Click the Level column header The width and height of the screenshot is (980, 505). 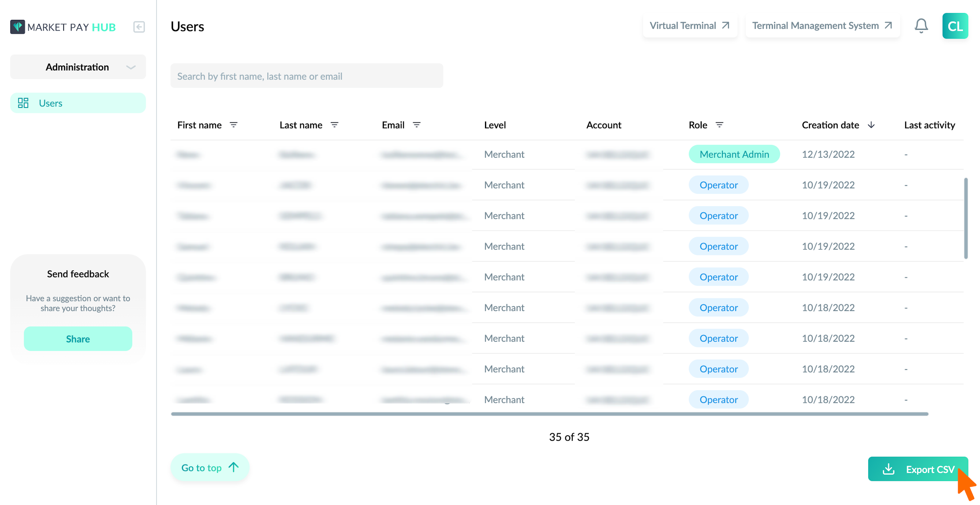coord(495,125)
